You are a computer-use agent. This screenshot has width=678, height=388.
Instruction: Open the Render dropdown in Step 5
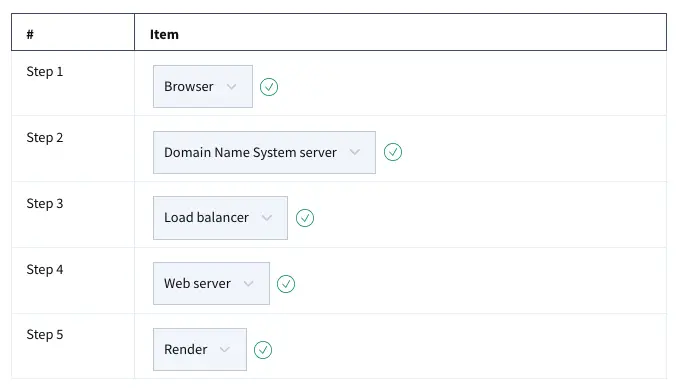tap(200, 349)
